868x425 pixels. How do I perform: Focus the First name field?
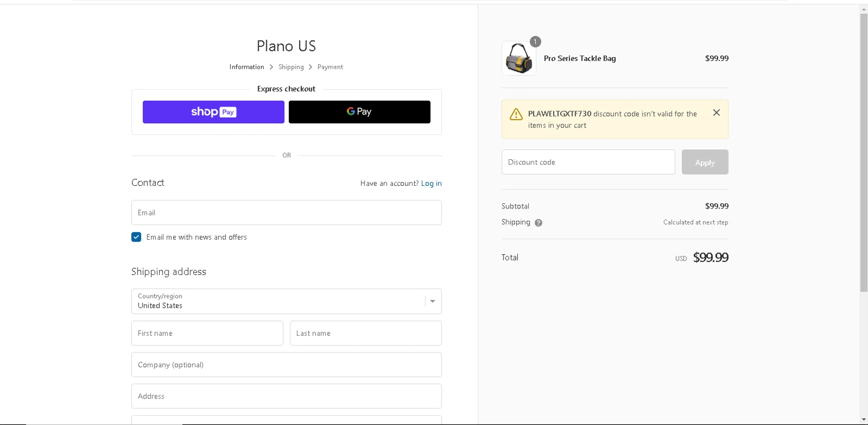207,333
